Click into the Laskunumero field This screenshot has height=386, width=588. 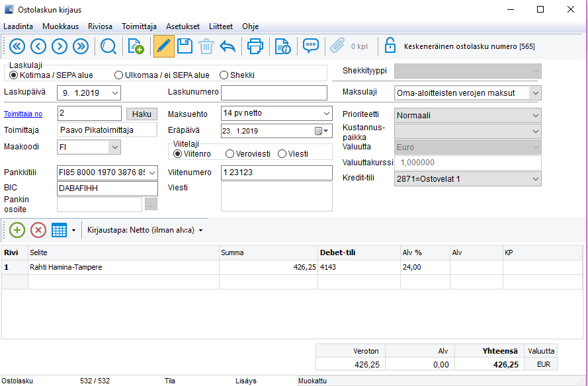274,93
